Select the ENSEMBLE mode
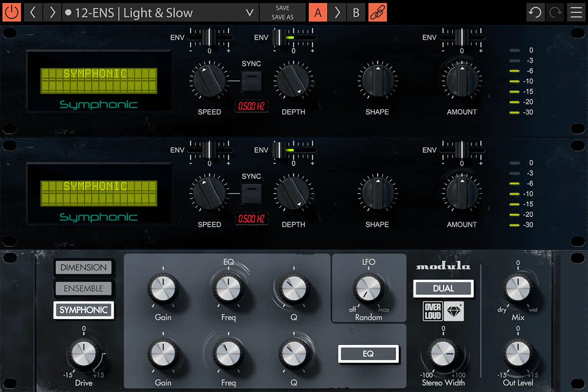 pyautogui.click(x=83, y=289)
